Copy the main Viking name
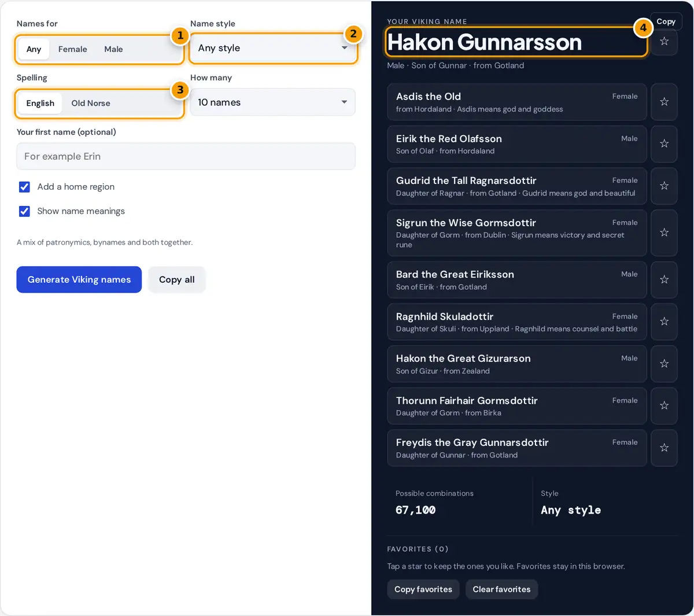The width and height of the screenshot is (694, 616). point(666,21)
